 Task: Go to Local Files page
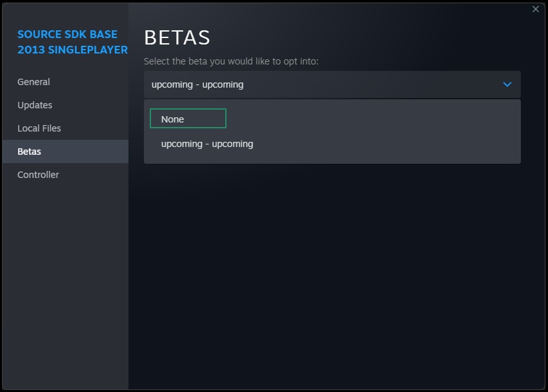tap(39, 128)
